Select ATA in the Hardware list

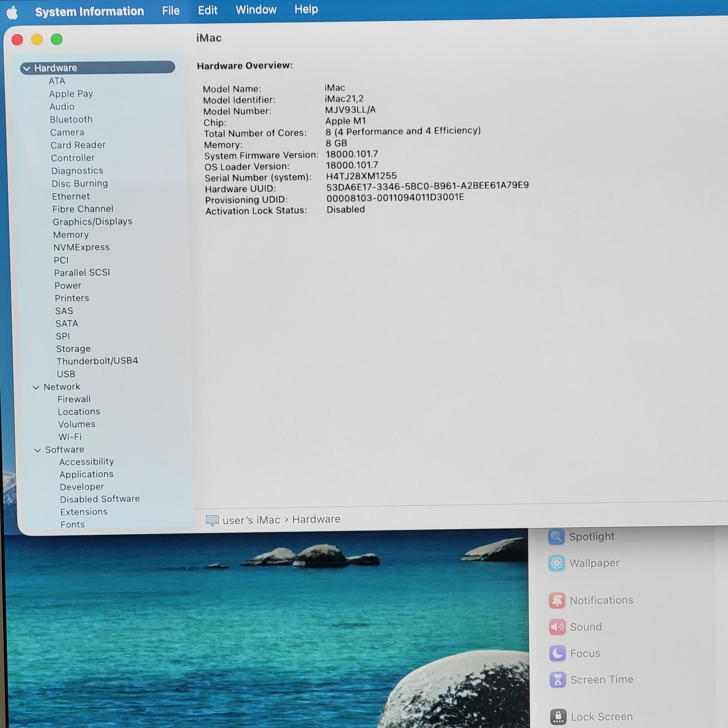(x=57, y=81)
